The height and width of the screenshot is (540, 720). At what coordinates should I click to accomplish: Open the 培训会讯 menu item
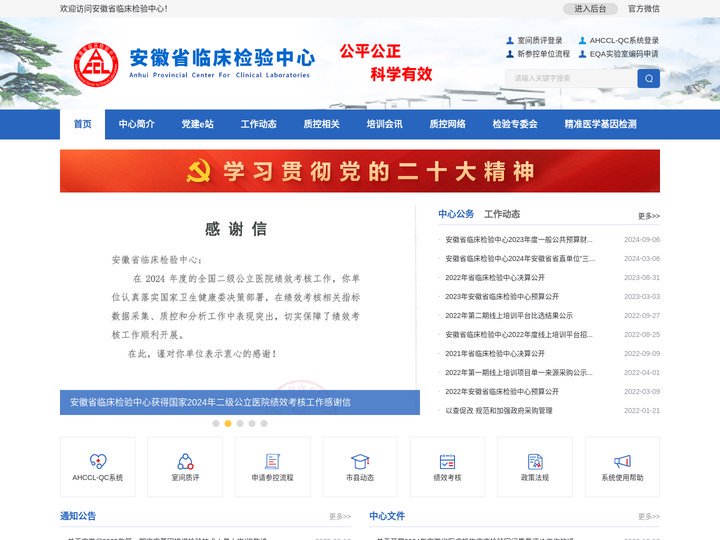(x=384, y=124)
